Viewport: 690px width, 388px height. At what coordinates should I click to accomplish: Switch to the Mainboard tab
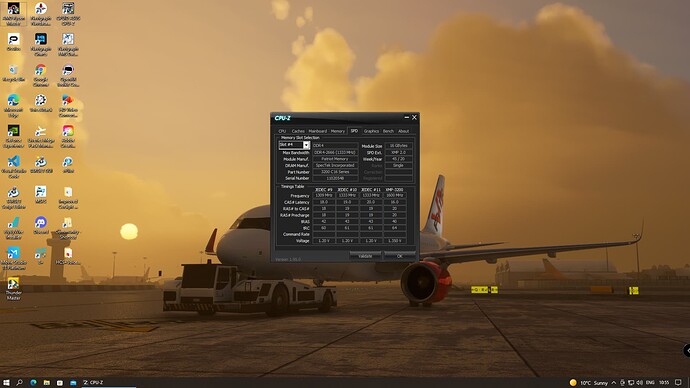(318, 131)
